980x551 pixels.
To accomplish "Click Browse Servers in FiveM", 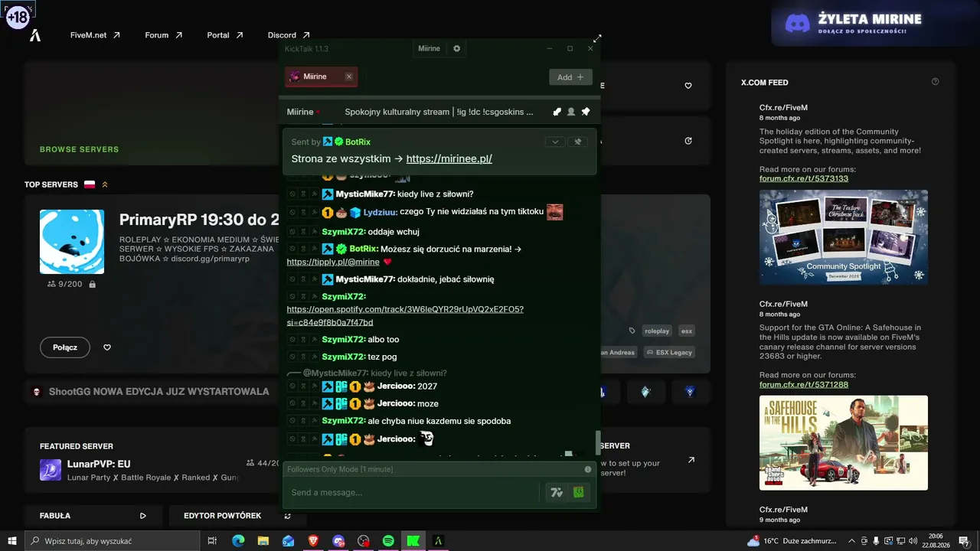I will point(80,149).
